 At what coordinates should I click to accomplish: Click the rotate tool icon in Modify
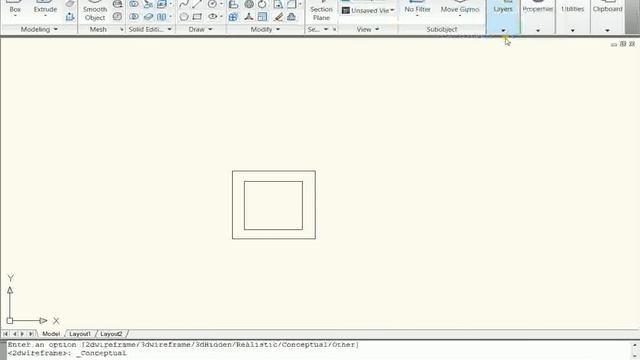tap(262, 4)
